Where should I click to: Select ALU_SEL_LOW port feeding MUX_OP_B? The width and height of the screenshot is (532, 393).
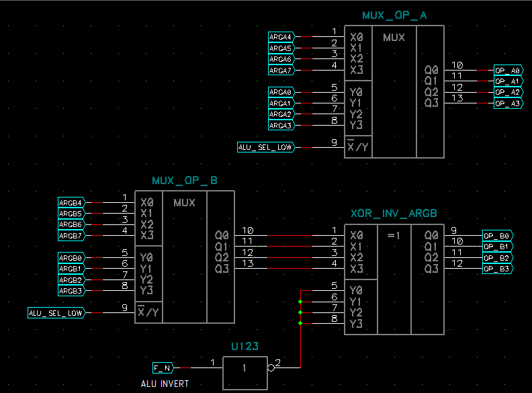[x=56, y=312]
